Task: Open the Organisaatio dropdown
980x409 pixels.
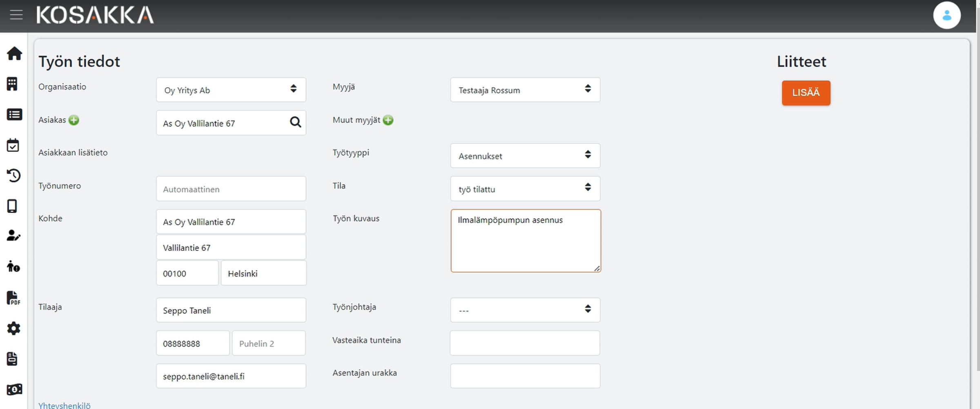Action: [x=231, y=90]
